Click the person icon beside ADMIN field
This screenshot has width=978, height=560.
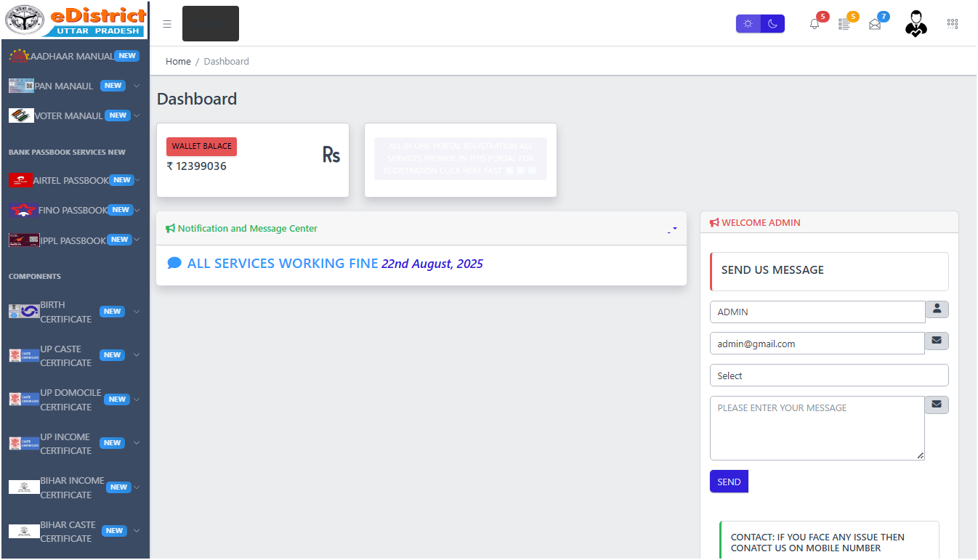(937, 309)
